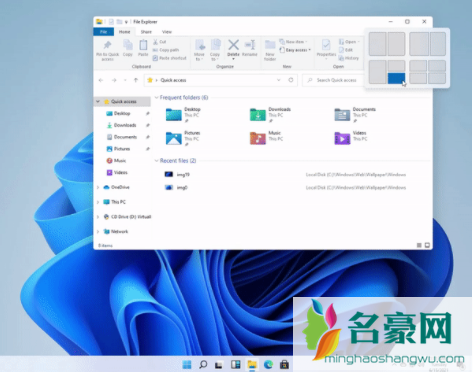Expand Network in navigation pane
This screenshot has height=372, width=473.
(98, 231)
